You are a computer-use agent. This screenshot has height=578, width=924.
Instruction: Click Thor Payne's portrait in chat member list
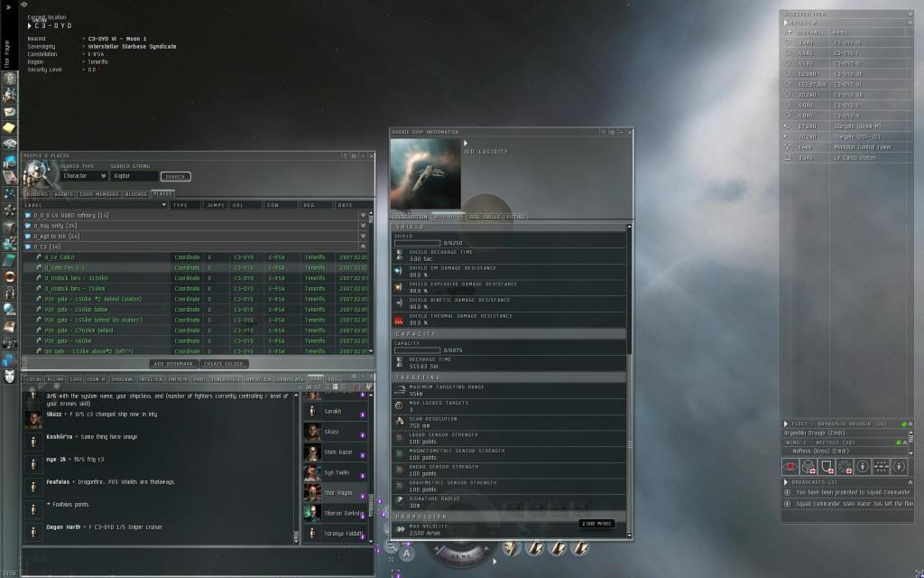[312, 493]
